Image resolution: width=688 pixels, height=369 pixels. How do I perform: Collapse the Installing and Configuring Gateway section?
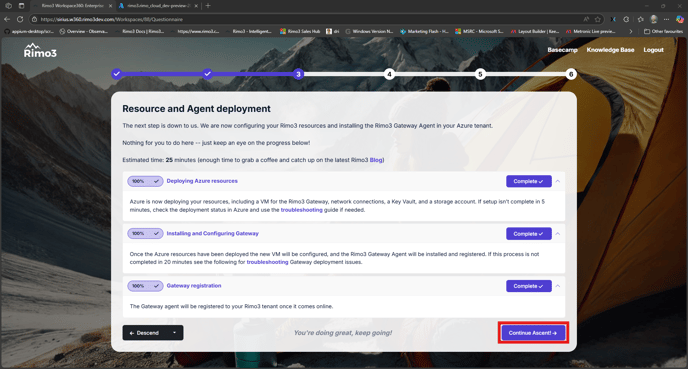click(558, 234)
